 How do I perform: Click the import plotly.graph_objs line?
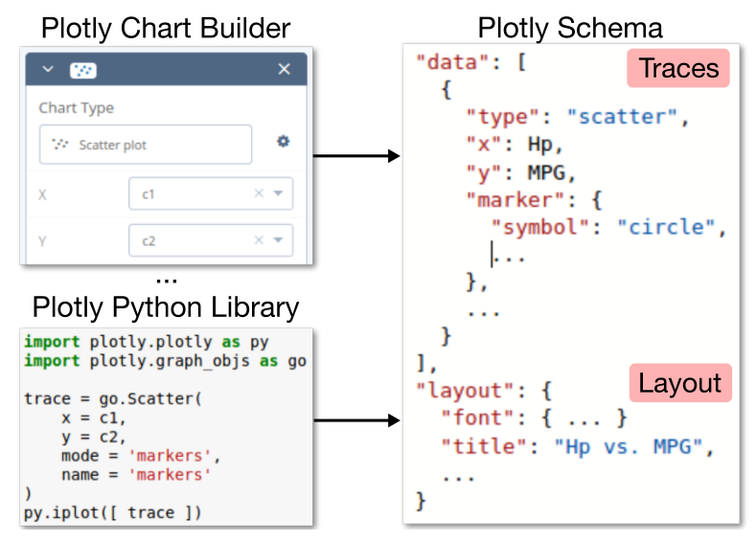pos(166,361)
